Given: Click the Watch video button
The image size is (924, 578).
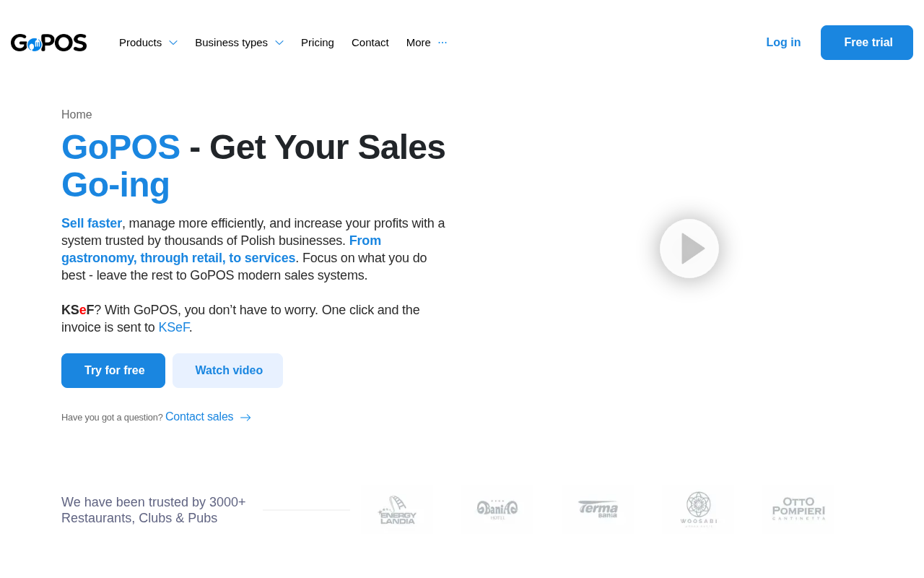Looking at the screenshot, I should tap(228, 371).
